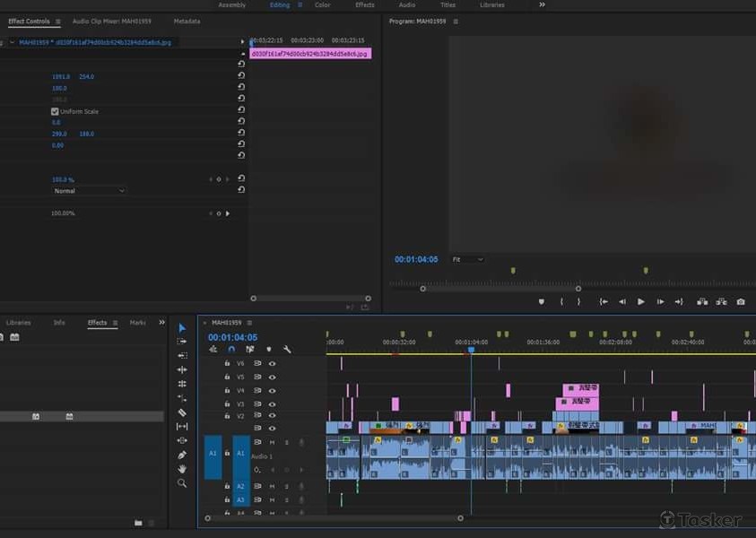Click the Export Frame camera icon
756x538 pixels.
click(x=741, y=303)
